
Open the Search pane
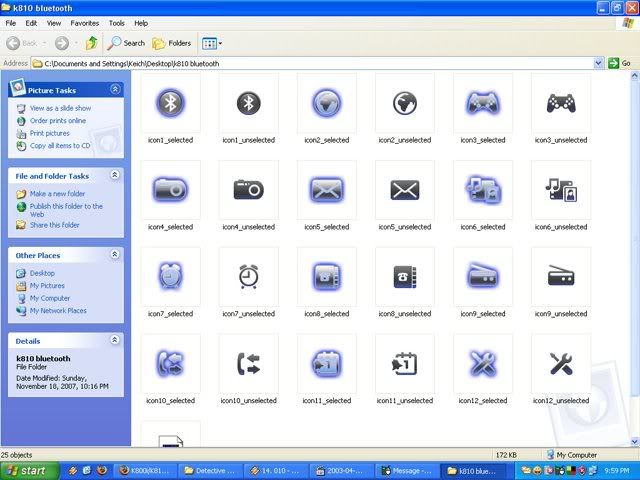126,43
